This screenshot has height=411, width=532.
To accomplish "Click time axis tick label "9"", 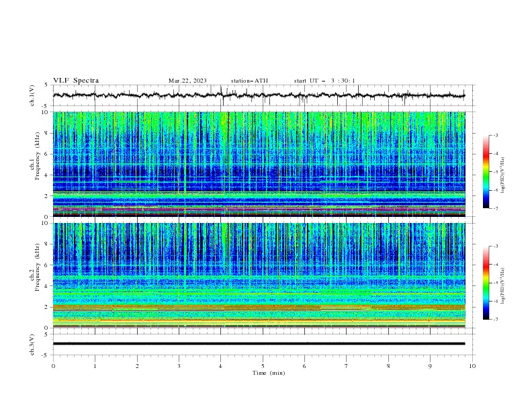I will [430, 366].
